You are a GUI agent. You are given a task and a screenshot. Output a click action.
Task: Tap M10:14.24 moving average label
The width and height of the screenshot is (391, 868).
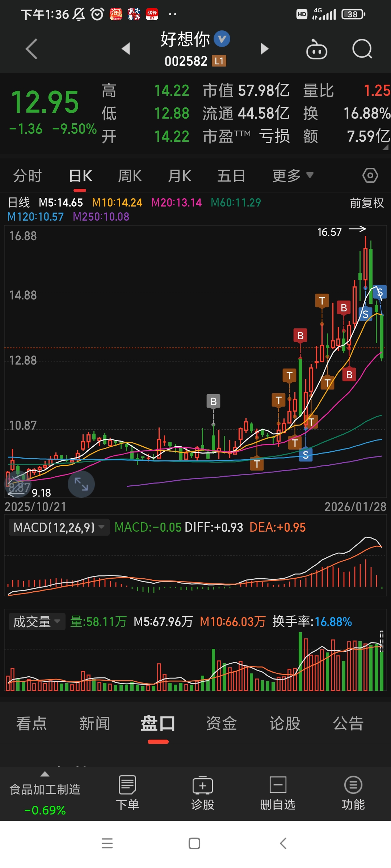pyautogui.click(x=117, y=203)
